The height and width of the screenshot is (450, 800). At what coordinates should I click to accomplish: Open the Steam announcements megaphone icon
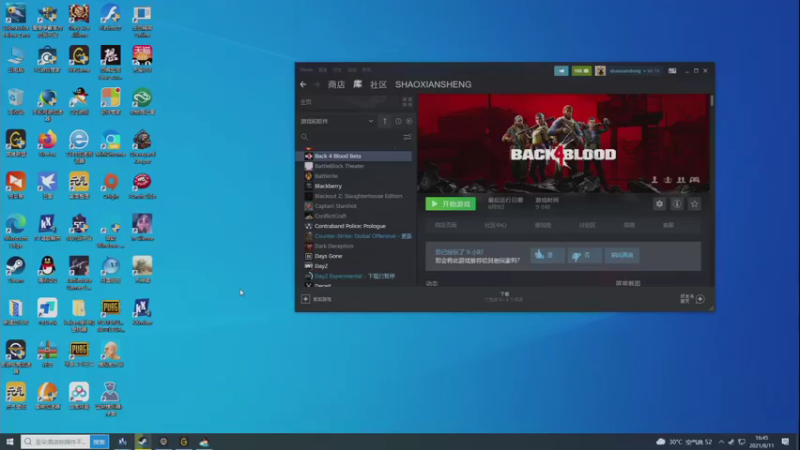point(561,71)
